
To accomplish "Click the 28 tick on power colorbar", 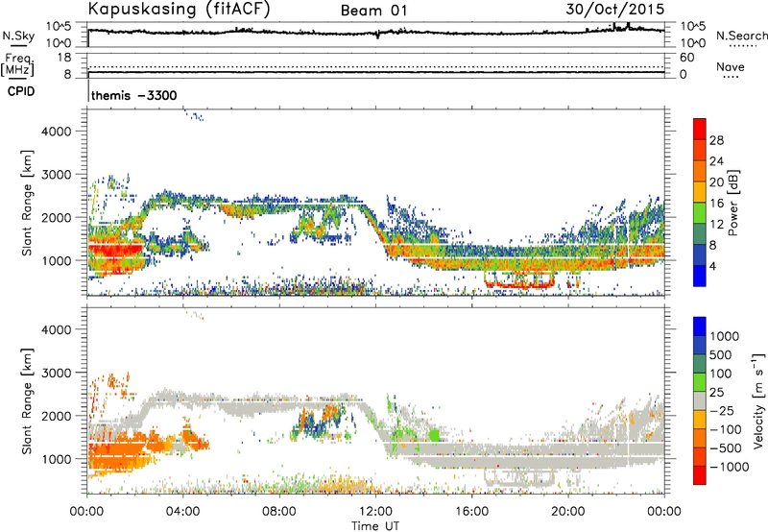I will 716,140.
